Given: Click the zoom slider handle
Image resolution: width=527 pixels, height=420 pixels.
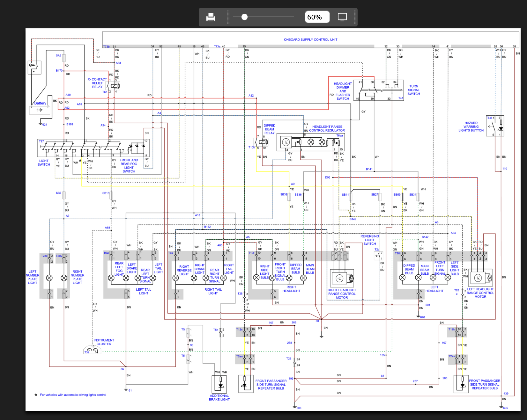Looking at the screenshot, I should [244, 17].
